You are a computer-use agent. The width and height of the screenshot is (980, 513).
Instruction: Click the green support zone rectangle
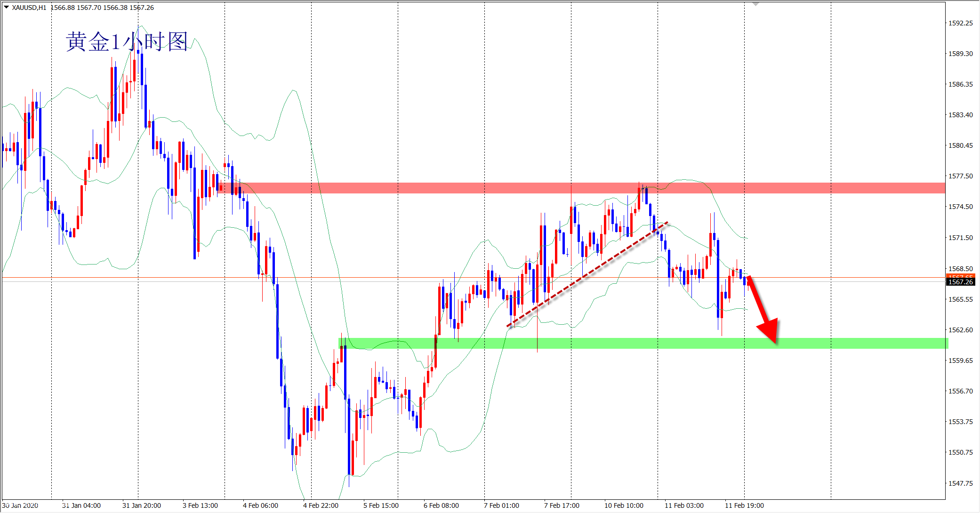click(612, 343)
